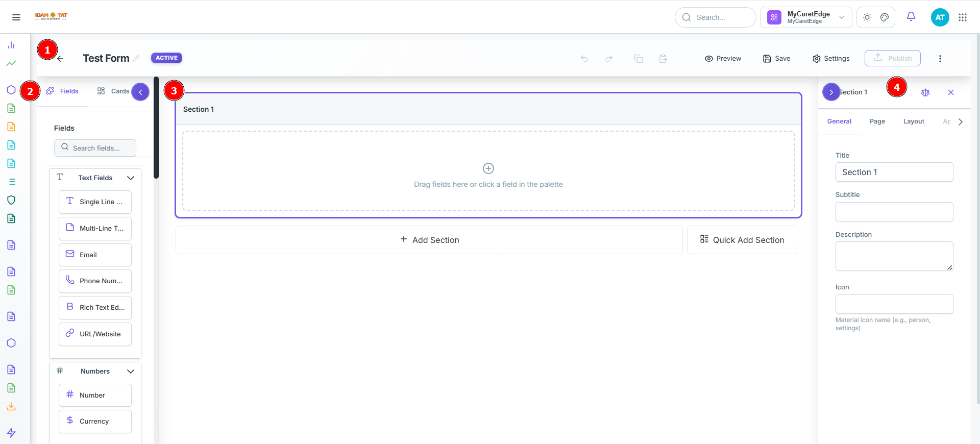Viewport: 980px width, 444px height.
Task: Click the paste clipboard icon
Action: [x=663, y=59]
